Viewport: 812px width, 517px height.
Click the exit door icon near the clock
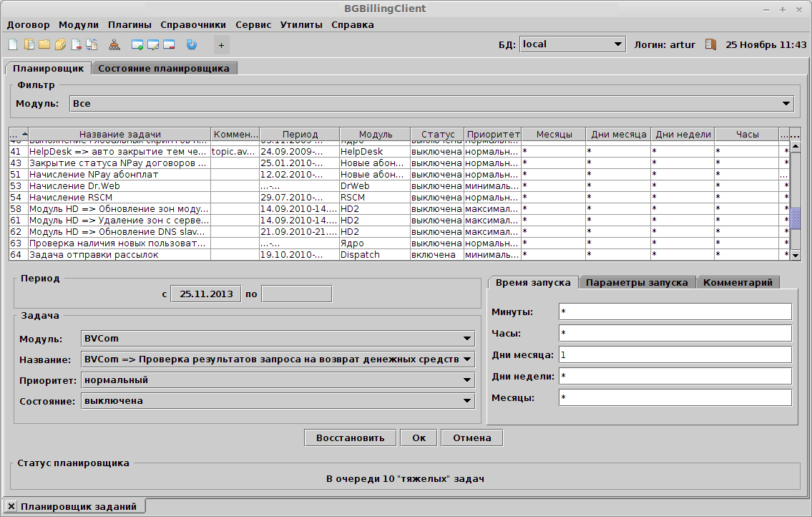pyautogui.click(x=710, y=44)
